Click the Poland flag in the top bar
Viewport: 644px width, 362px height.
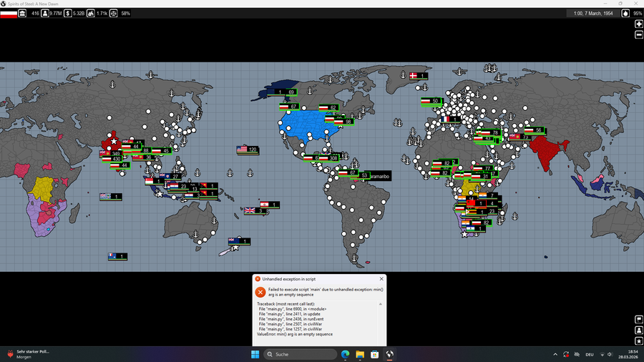[9, 14]
